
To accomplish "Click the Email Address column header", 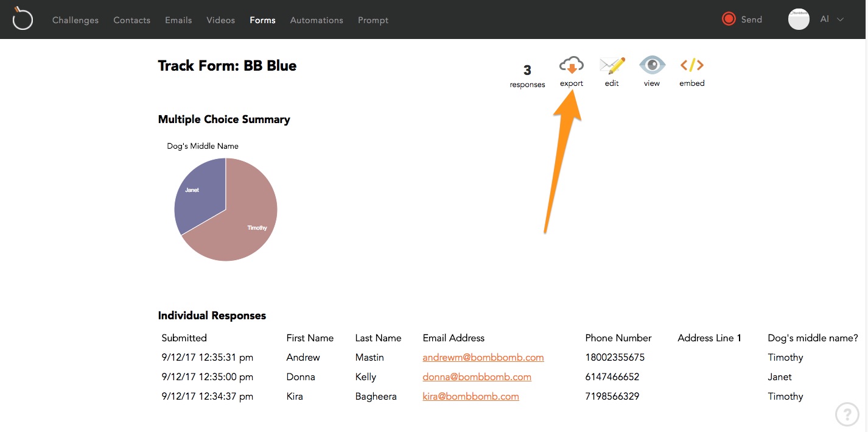I will [453, 338].
